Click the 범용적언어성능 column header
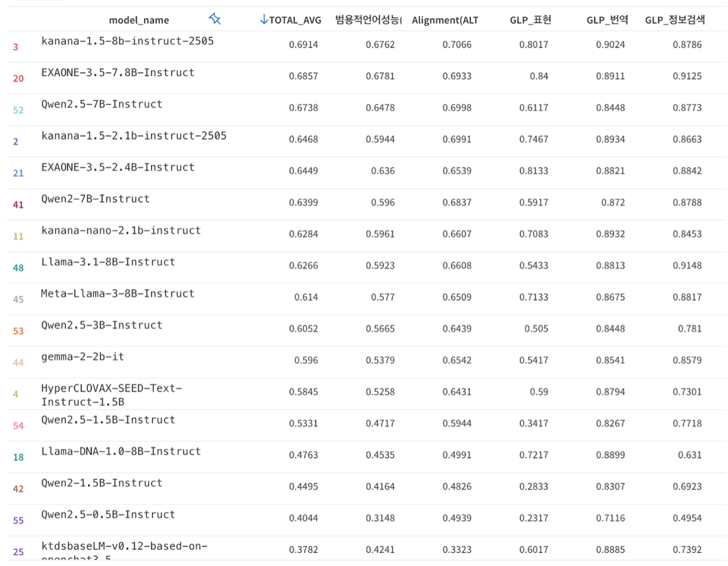The image size is (728, 566). (369, 20)
